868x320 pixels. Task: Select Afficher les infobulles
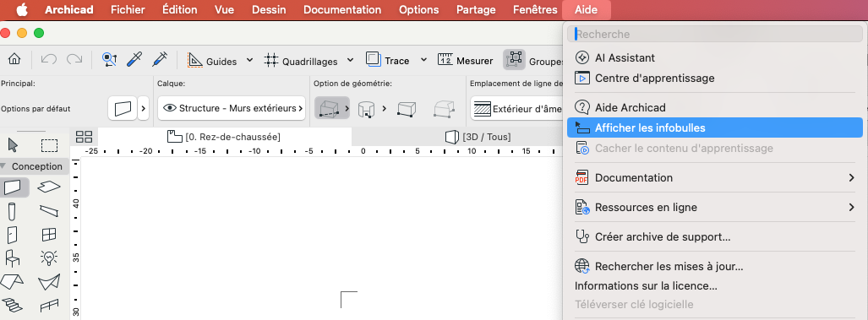715,127
